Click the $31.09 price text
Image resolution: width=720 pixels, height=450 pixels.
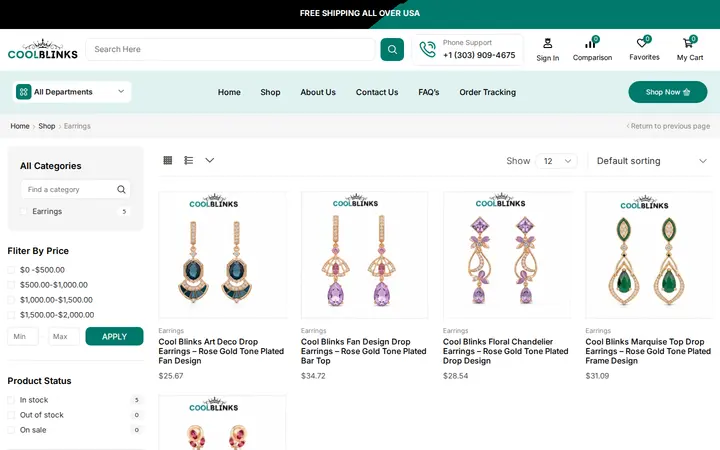click(x=597, y=376)
